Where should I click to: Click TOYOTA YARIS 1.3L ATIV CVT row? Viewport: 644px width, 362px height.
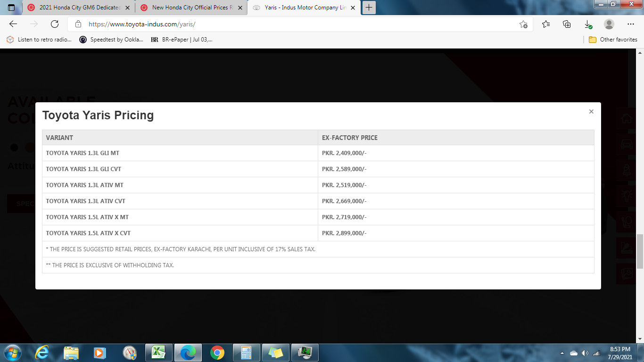[318, 201]
